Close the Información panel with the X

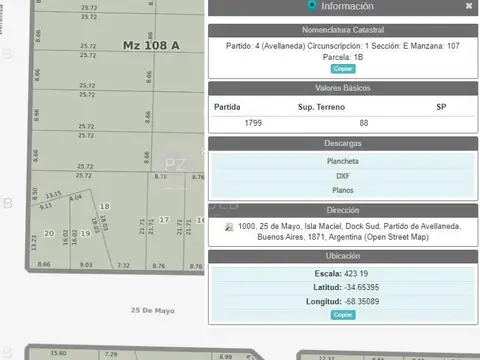point(469,6)
